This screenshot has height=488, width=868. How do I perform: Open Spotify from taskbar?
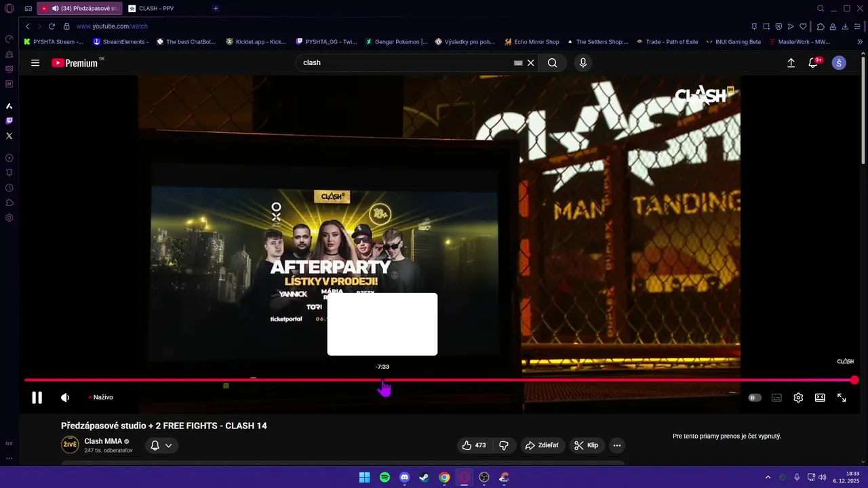384,477
